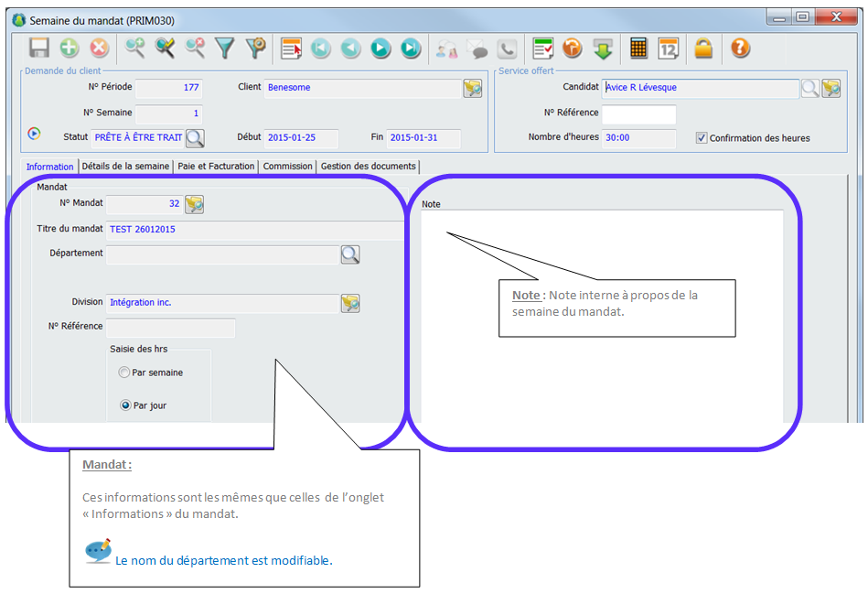Click the orange question mark help icon
This screenshot has height=594, width=868.
[740, 49]
